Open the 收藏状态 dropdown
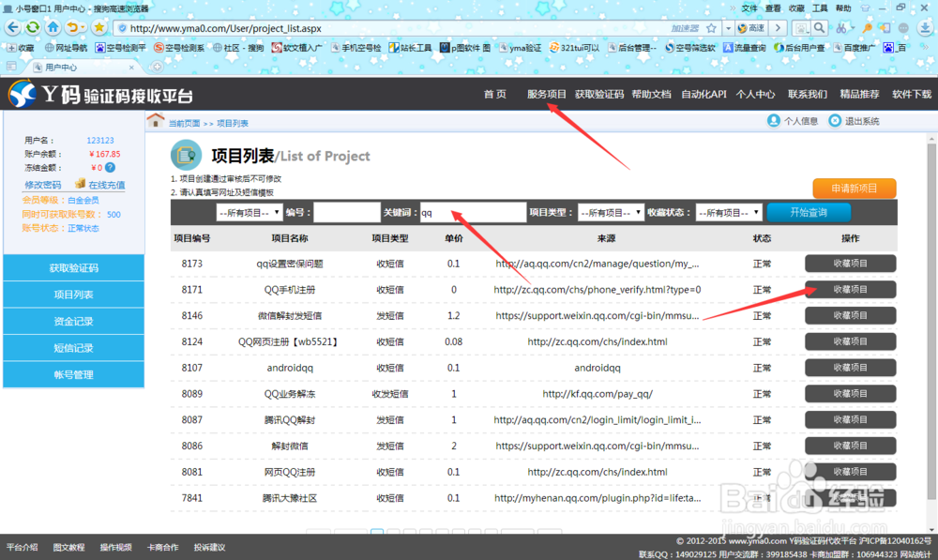The image size is (938, 560). [x=729, y=212]
